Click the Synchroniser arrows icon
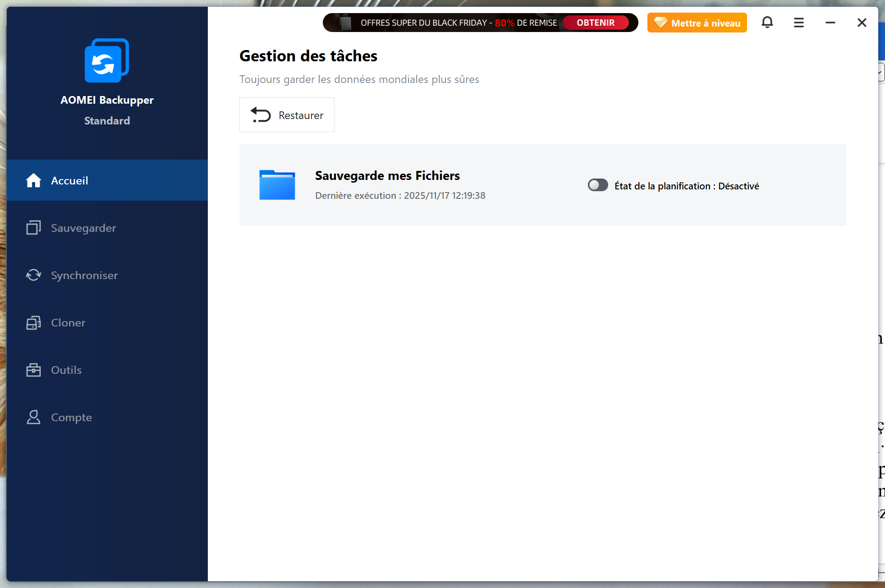 (x=33, y=275)
